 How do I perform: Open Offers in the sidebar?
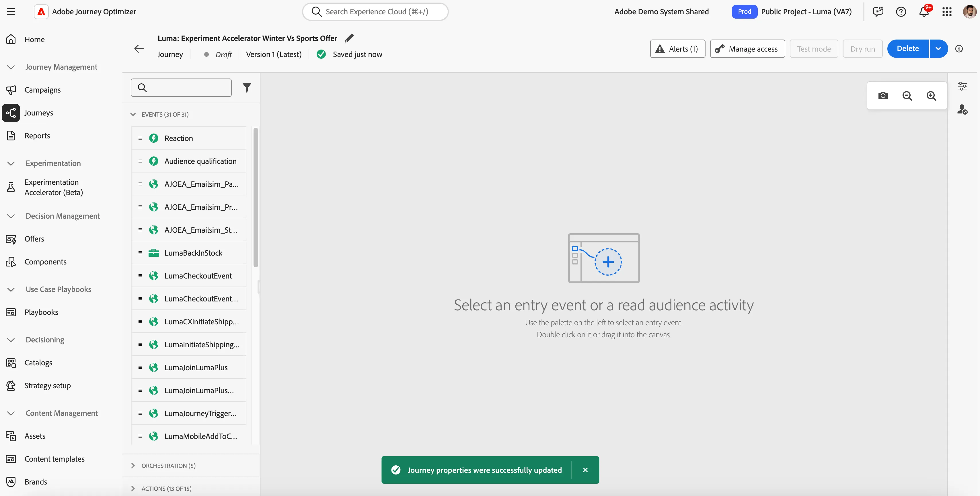click(34, 239)
